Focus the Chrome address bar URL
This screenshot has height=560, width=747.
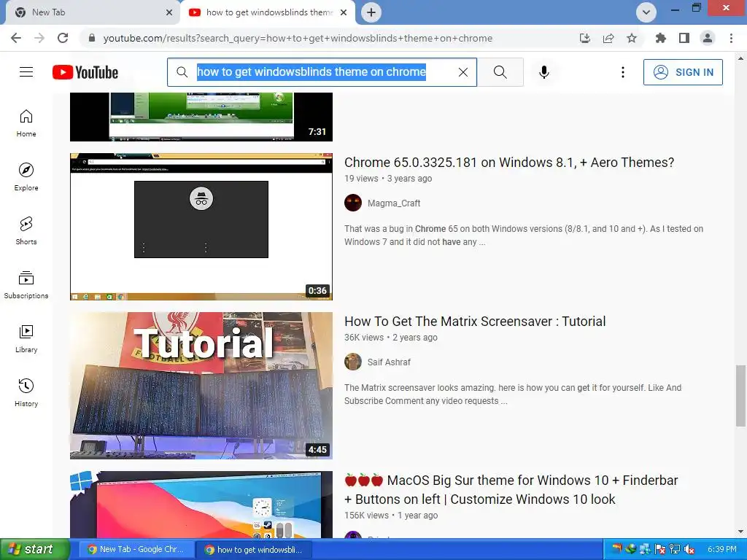point(298,38)
